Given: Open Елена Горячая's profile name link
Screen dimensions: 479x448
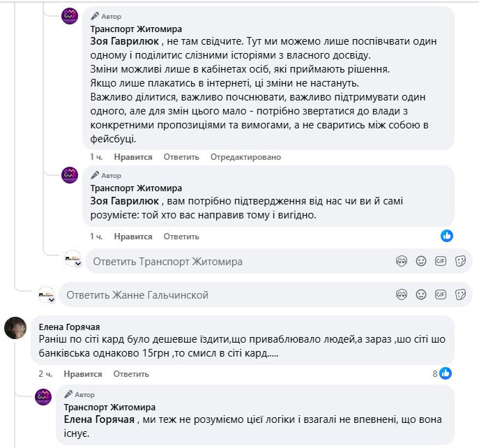Looking at the screenshot, I should 70,327.
